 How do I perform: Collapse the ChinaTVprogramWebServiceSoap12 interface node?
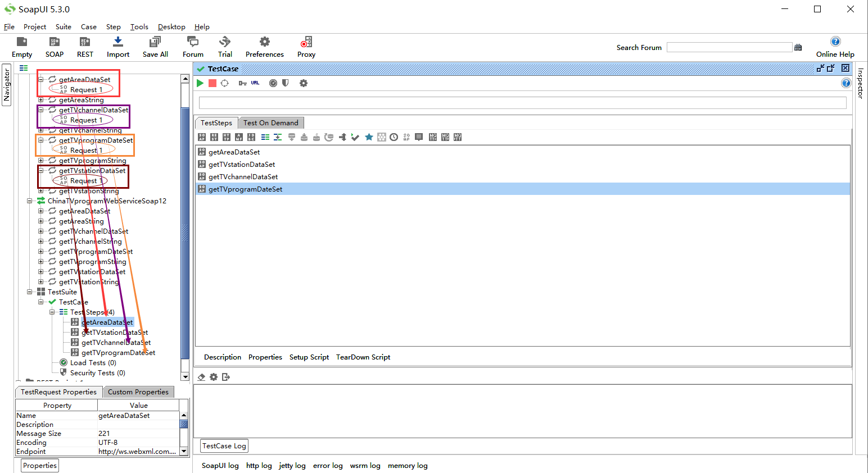[x=30, y=201]
